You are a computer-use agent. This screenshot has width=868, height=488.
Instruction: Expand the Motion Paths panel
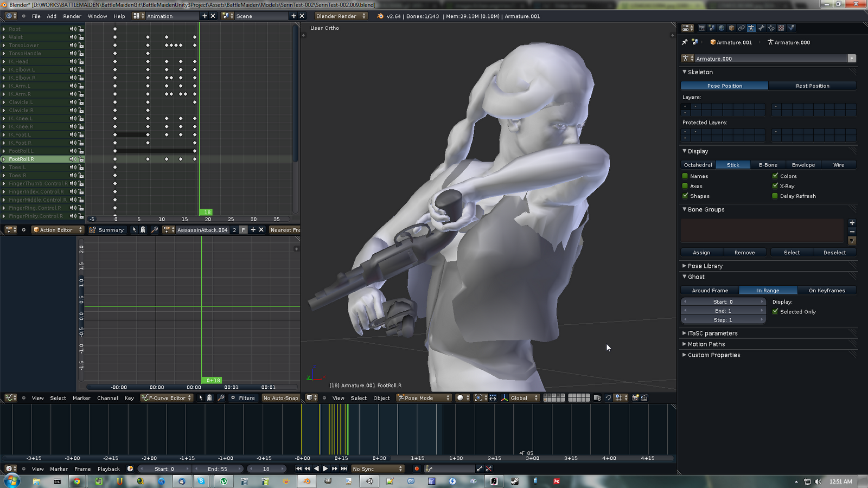706,344
